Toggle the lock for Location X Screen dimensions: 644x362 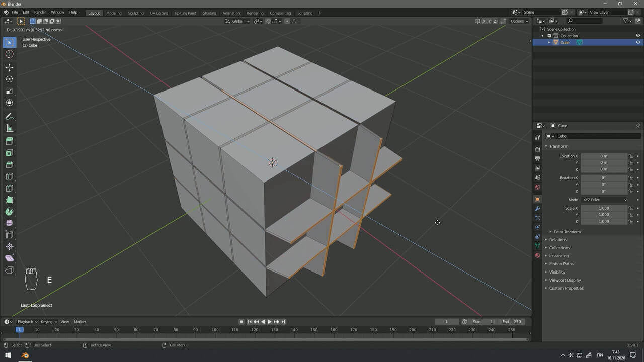point(631,156)
